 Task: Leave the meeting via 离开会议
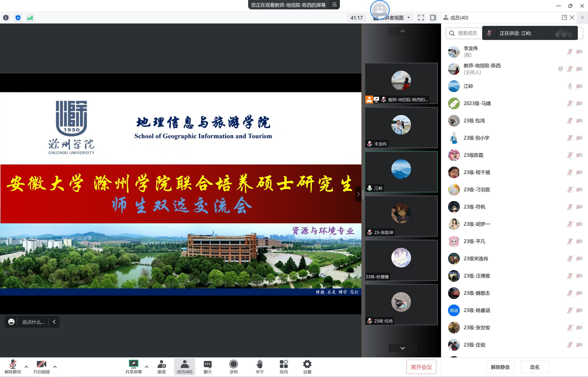pos(421,367)
